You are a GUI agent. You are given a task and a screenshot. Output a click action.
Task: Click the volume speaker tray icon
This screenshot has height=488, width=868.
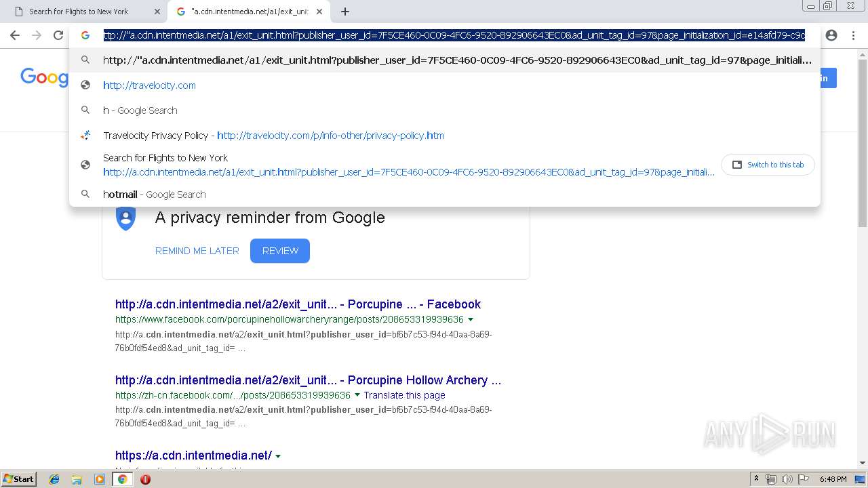point(787,479)
